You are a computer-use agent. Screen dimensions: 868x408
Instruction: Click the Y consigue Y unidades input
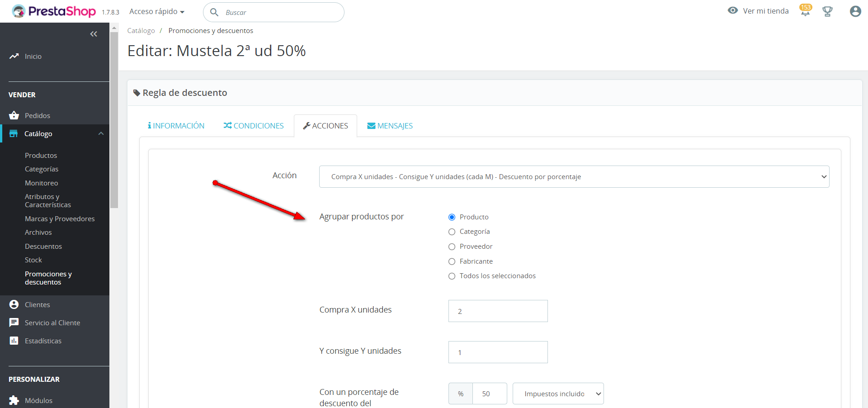click(498, 352)
